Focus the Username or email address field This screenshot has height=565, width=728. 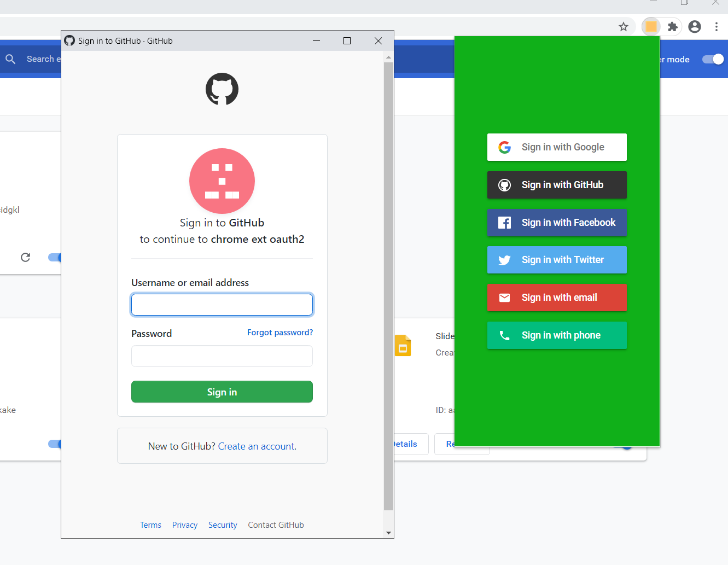(x=222, y=305)
